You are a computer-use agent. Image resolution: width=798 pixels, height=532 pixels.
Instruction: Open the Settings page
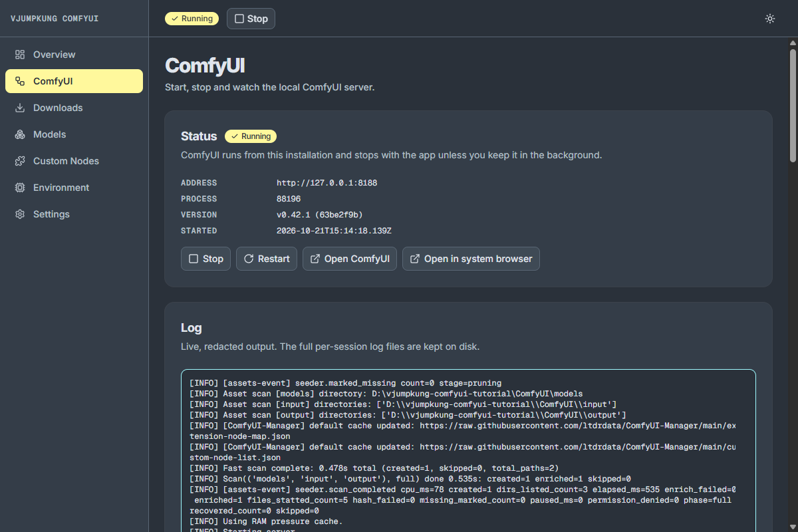(x=74, y=214)
